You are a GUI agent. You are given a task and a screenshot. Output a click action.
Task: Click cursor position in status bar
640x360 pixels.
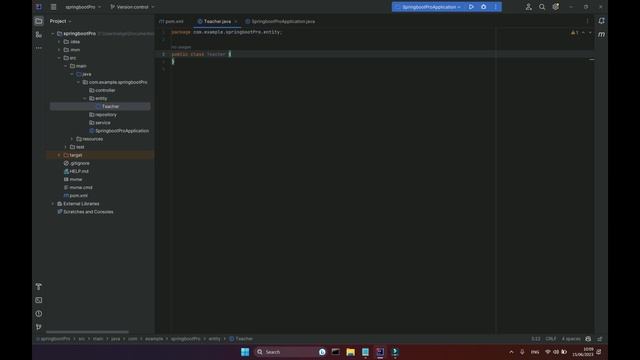[536, 339]
